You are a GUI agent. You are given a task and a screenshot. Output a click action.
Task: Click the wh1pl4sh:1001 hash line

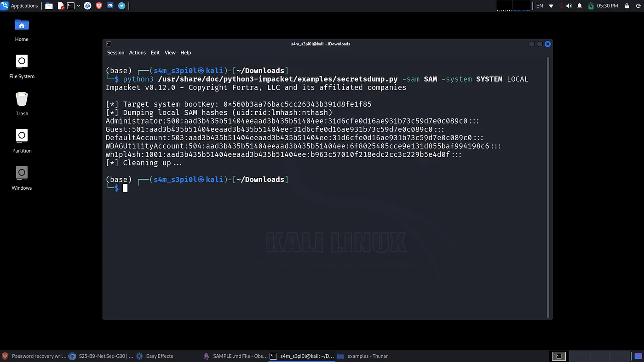pos(283,154)
